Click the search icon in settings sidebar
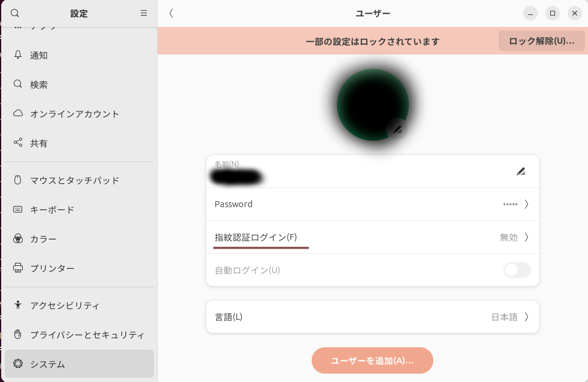Image resolution: width=588 pixels, height=382 pixels. (15, 13)
